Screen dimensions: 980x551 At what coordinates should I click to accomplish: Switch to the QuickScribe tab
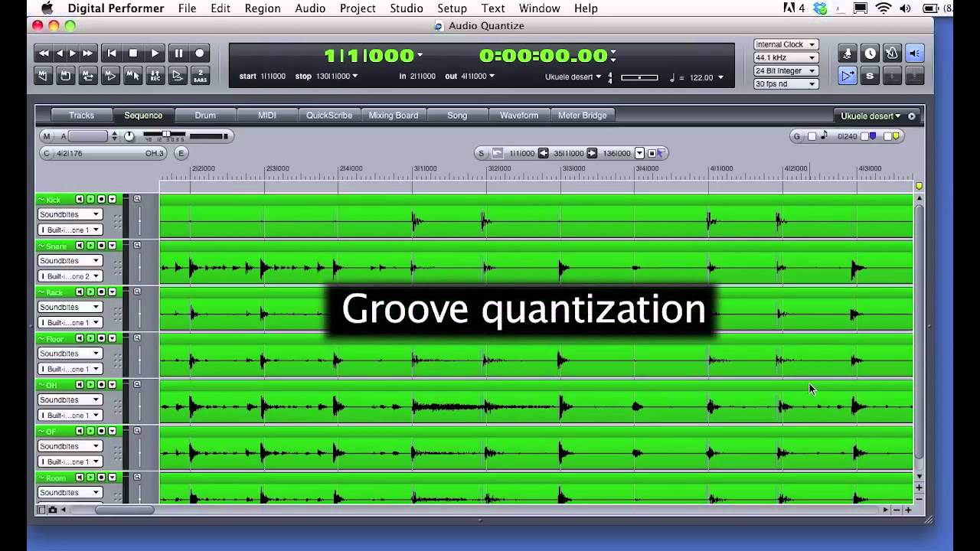point(329,116)
